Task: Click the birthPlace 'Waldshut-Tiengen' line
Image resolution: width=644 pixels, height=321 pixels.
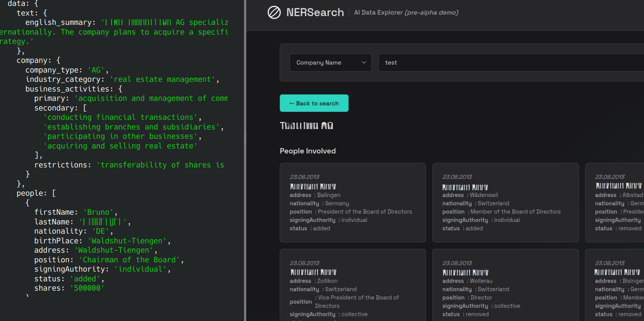Action: (102, 241)
